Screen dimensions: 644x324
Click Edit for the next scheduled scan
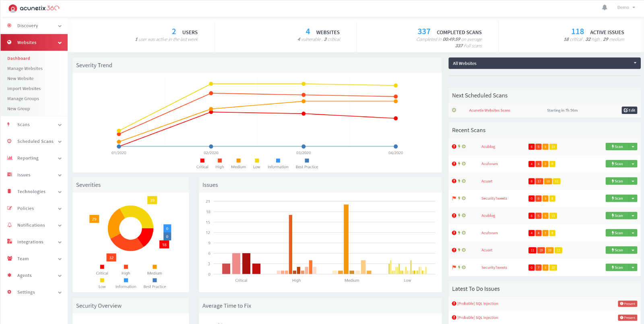click(x=629, y=110)
